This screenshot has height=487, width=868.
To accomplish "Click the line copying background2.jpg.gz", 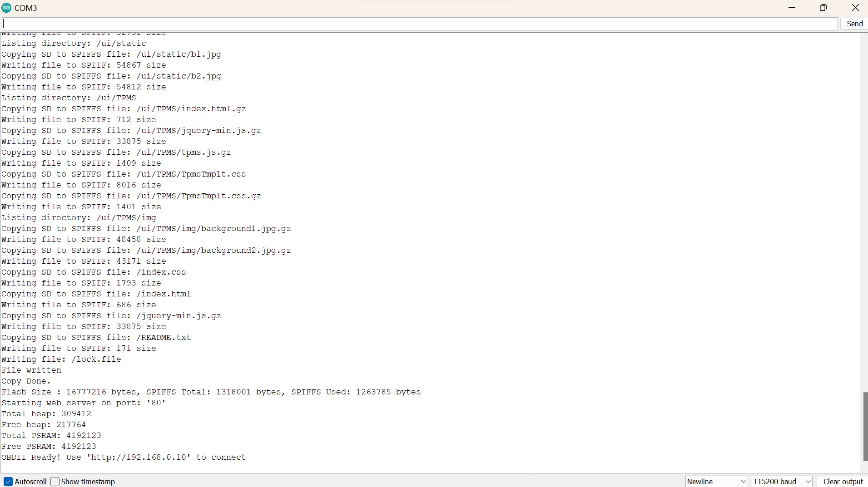I will (146, 251).
